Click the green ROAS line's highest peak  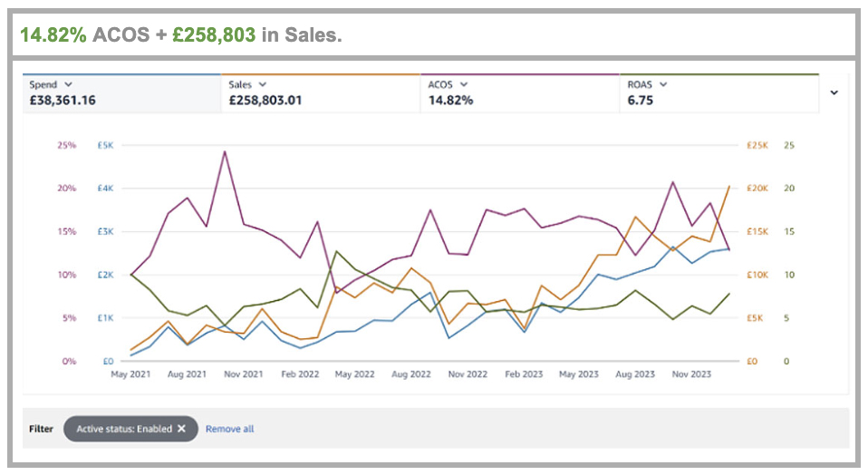(336, 251)
